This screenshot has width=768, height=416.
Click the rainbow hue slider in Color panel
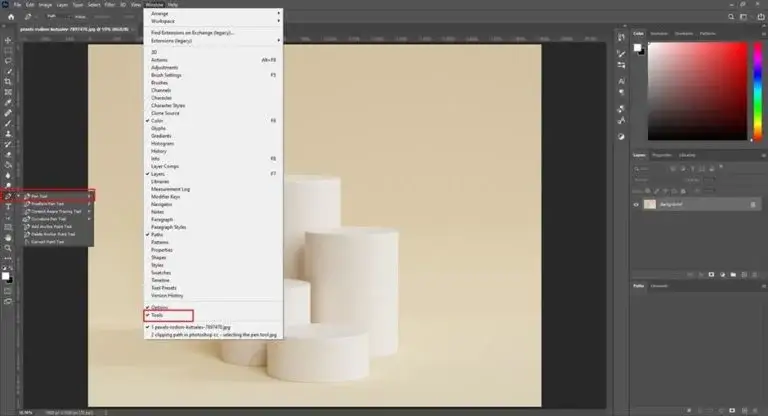click(x=758, y=91)
